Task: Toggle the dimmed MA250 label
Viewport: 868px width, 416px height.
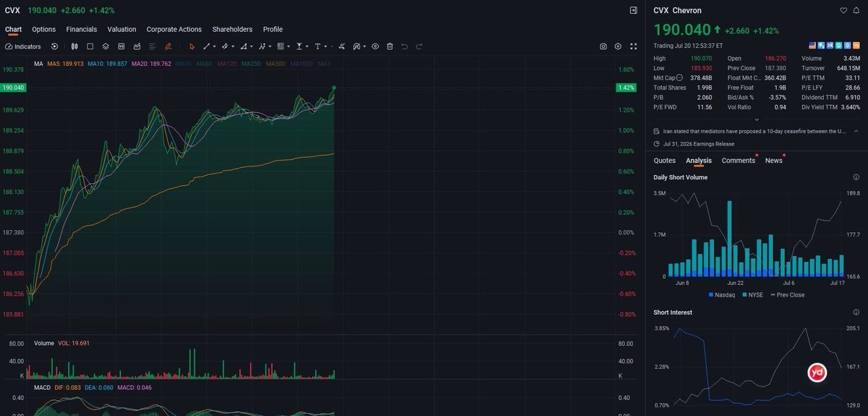Action: click(x=252, y=64)
